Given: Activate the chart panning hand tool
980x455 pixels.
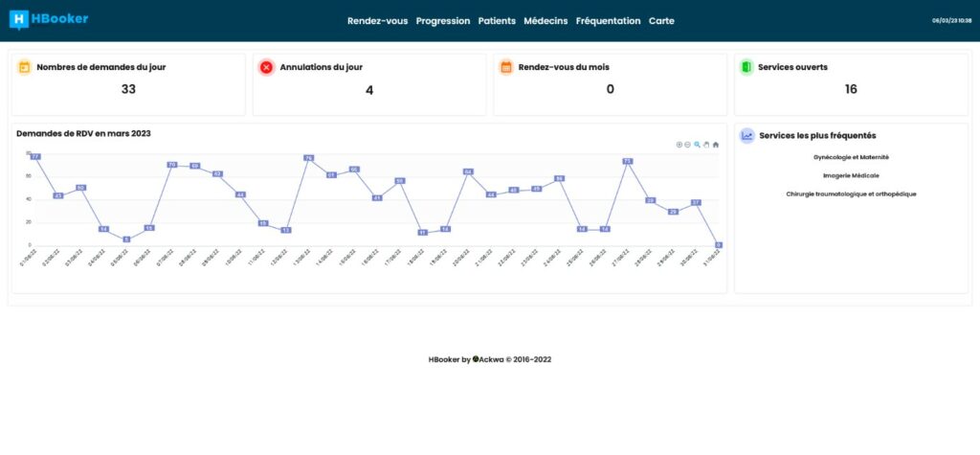Looking at the screenshot, I should tap(706, 145).
